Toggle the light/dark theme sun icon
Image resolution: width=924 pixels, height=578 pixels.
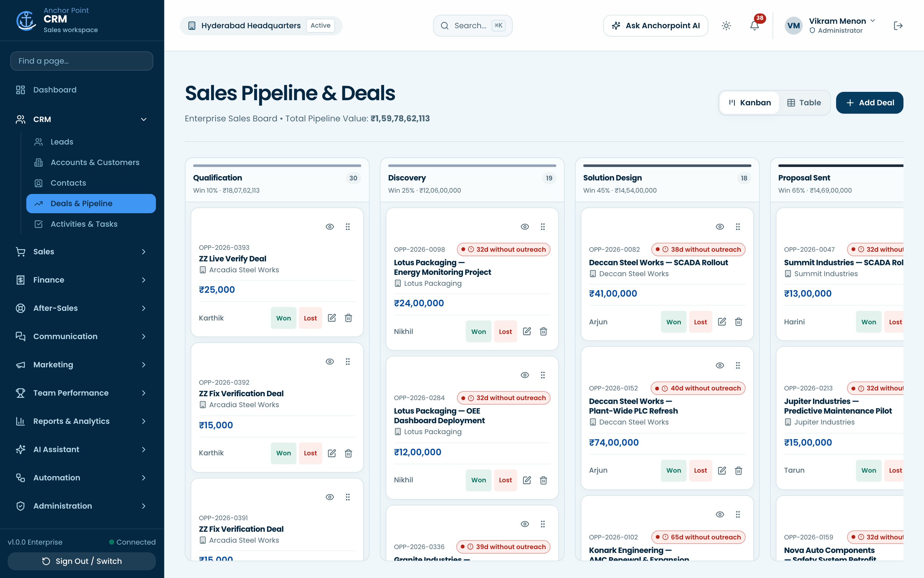726,26
